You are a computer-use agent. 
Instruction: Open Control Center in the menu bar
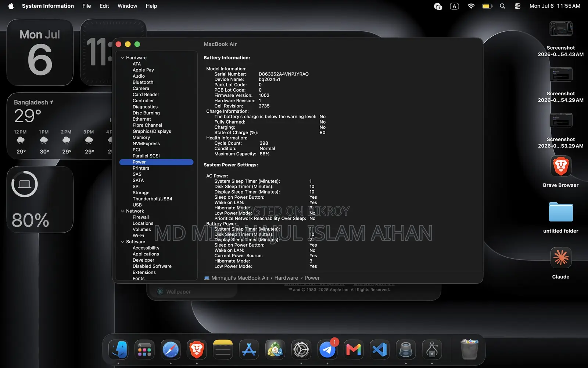(x=517, y=6)
